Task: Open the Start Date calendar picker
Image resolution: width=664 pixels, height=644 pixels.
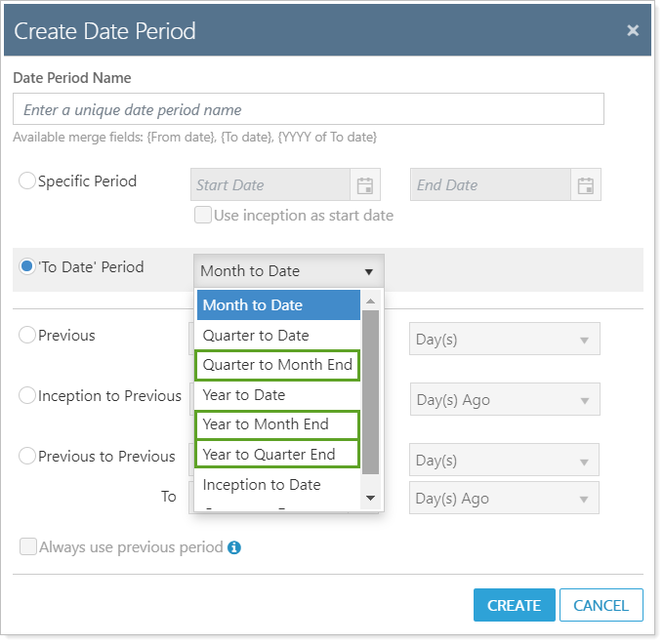Action: point(365,185)
